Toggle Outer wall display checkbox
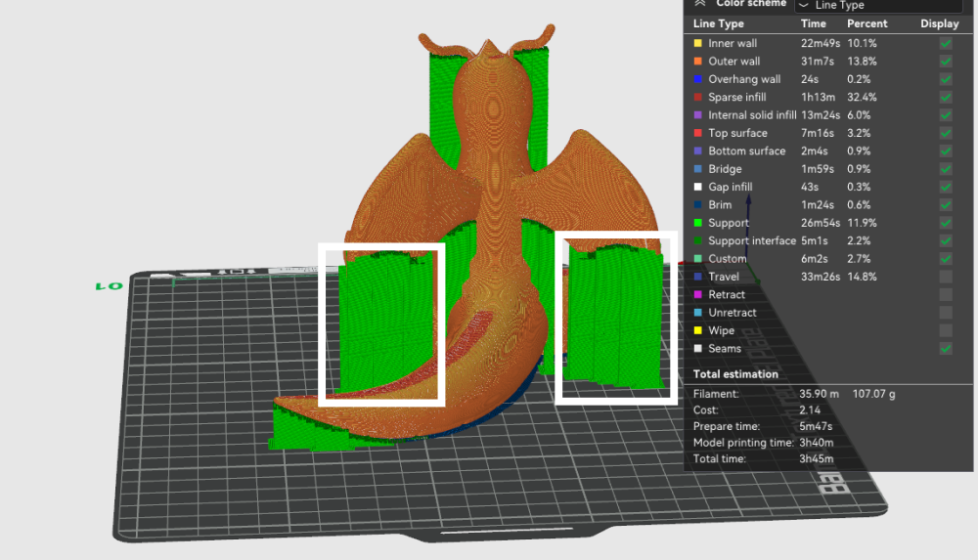The image size is (978, 560). click(x=946, y=62)
